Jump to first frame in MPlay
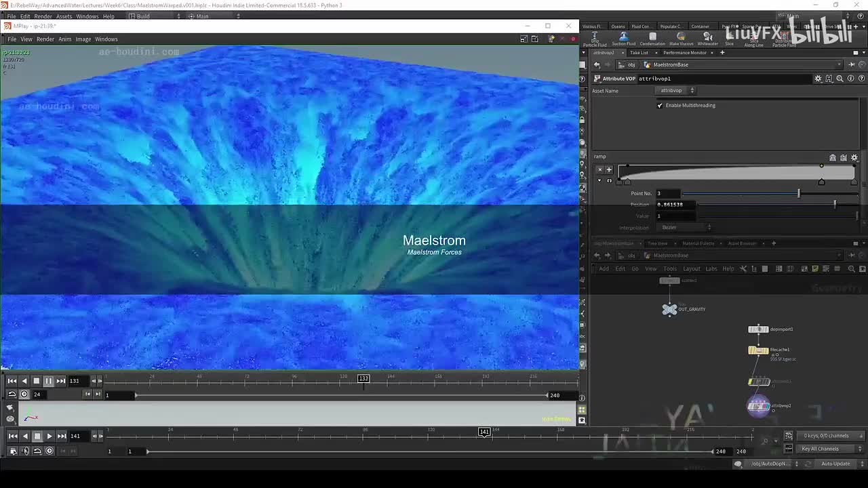 [x=12, y=381]
